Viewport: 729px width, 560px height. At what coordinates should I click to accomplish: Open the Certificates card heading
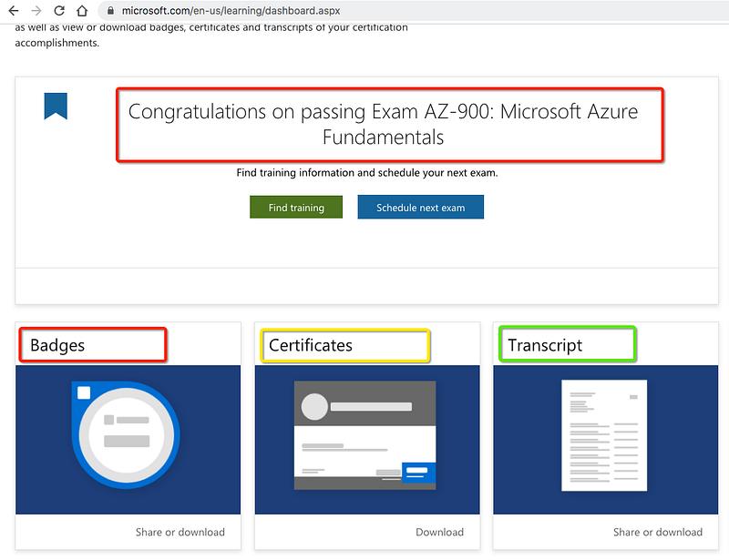[311, 345]
